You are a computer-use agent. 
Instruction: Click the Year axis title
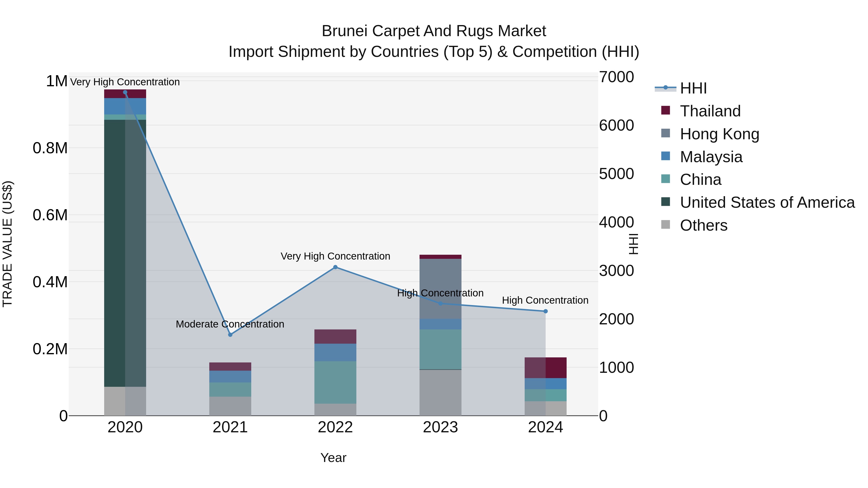[x=333, y=458]
